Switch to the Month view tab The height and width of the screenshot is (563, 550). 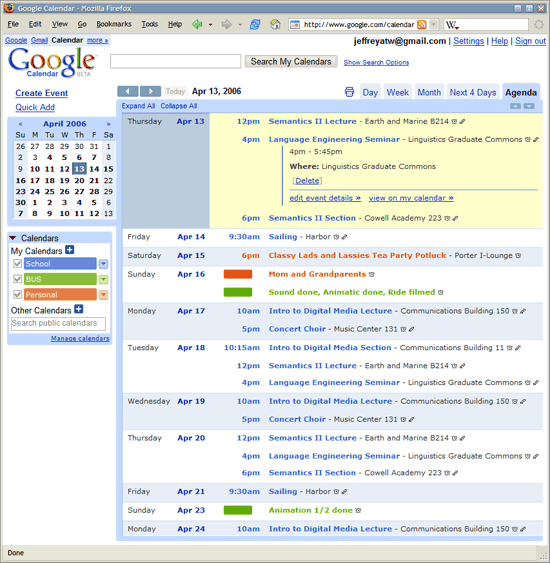pos(429,93)
